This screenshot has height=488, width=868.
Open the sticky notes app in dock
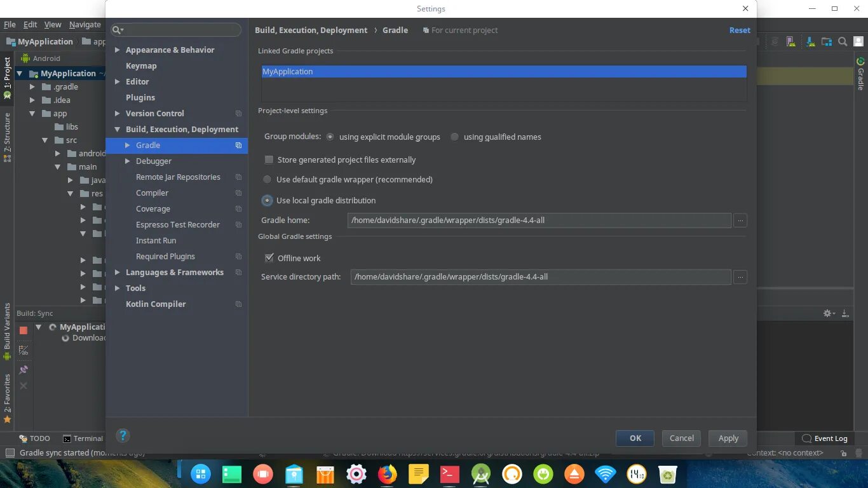point(418,474)
